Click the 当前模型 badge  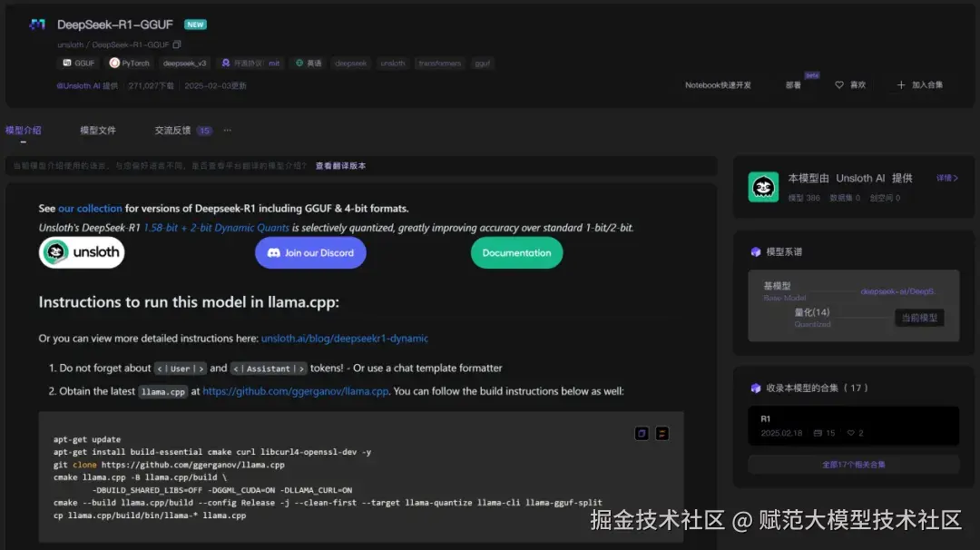(x=919, y=318)
